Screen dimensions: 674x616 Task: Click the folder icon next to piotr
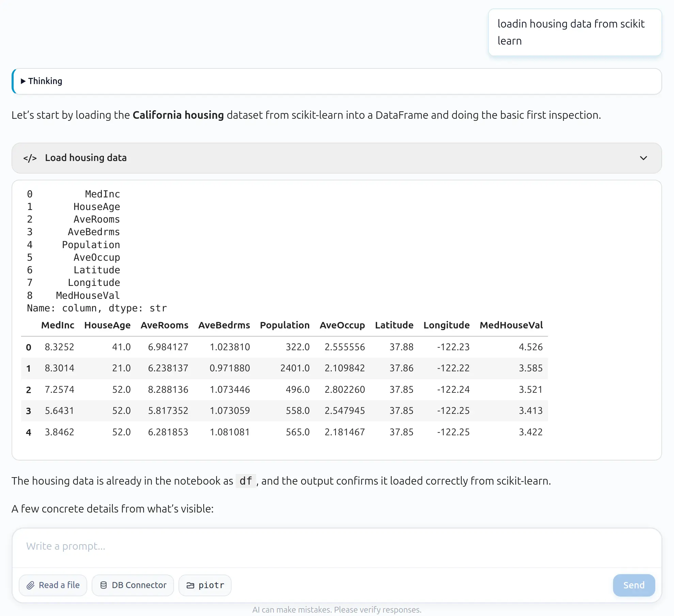pos(190,585)
